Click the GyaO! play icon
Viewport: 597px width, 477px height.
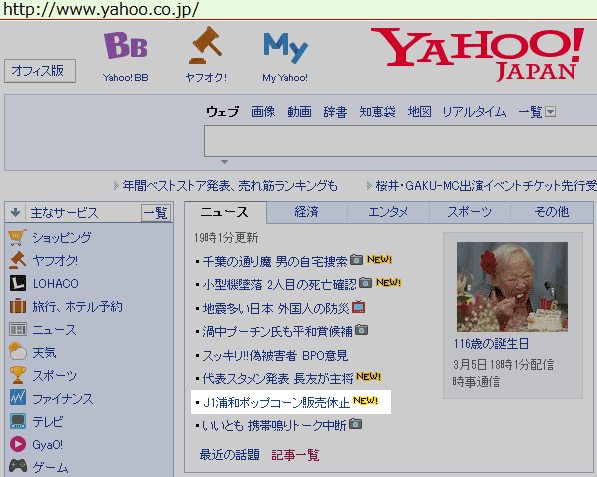point(18,444)
